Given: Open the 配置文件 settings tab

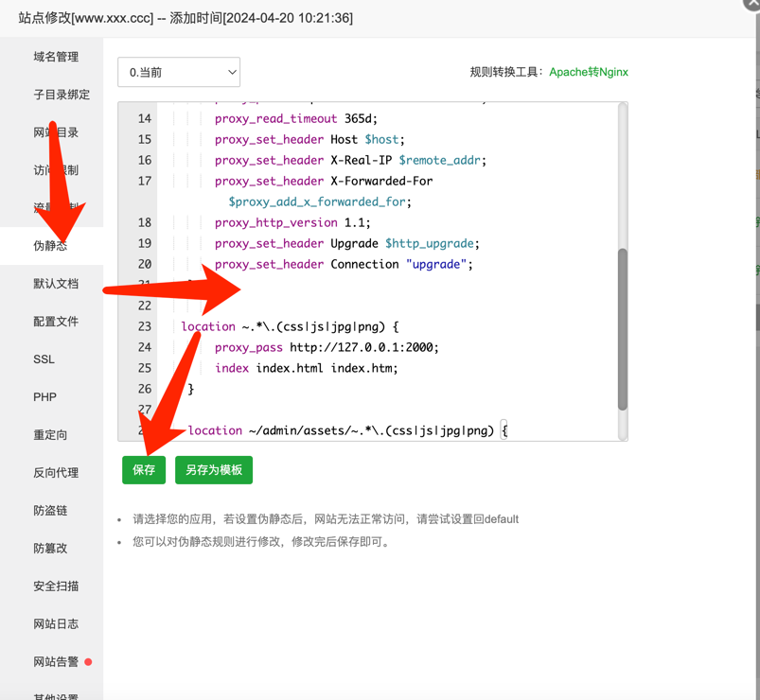Looking at the screenshot, I should [x=56, y=322].
